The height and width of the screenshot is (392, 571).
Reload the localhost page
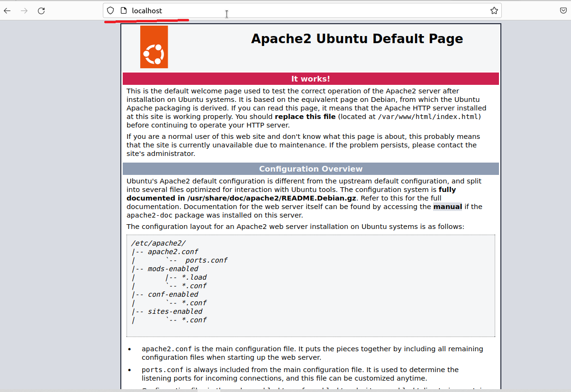41,10
